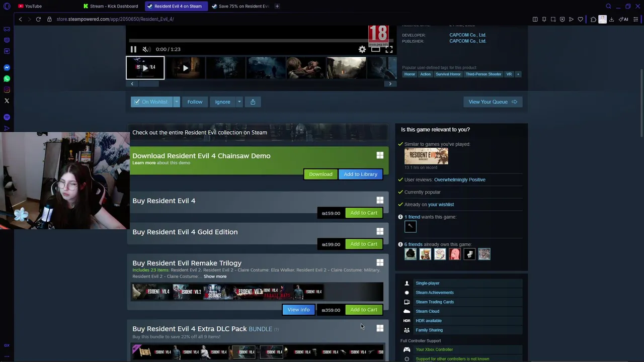Open Family Sharing feature link

click(429, 330)
